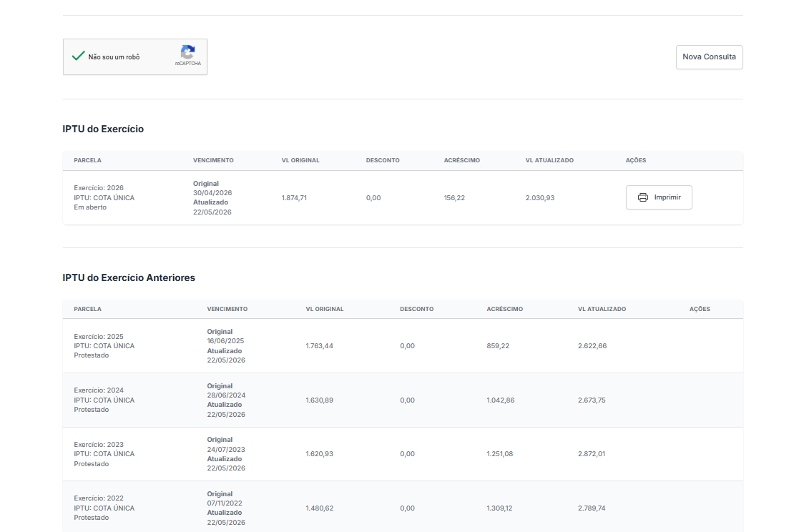
Task: Click the reCAPTCHA logo icon
Action: (187, 52)
